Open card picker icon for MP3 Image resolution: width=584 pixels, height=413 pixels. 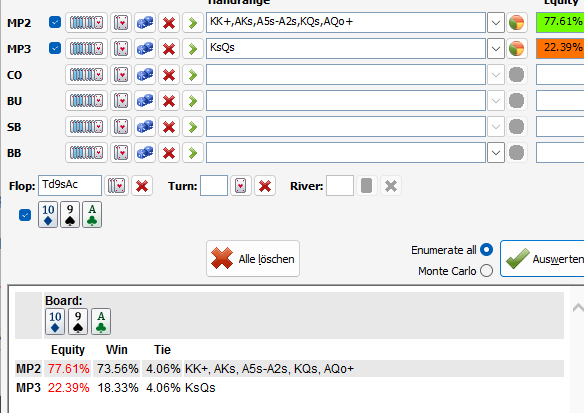(x=121, y=49)
